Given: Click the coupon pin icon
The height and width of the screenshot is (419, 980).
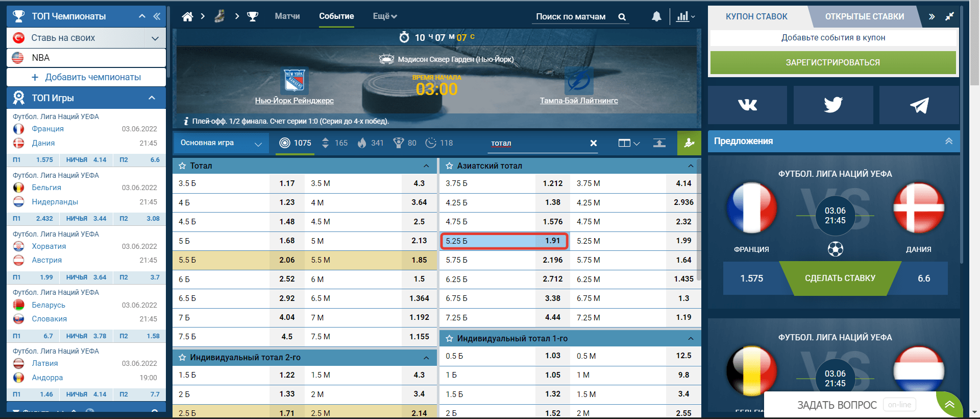Looking at the screenshot, I should pyautogui.click(x=949, y=16).
